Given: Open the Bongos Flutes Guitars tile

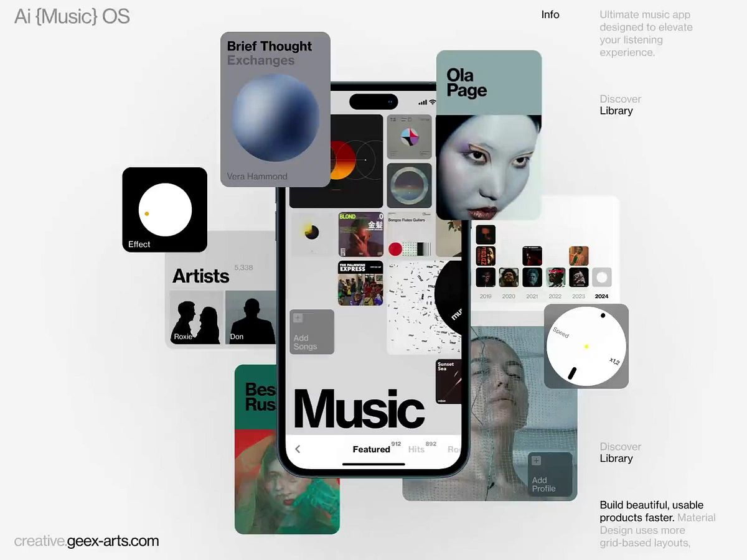Looking at the screenshot, I should (x=409, y=234).
